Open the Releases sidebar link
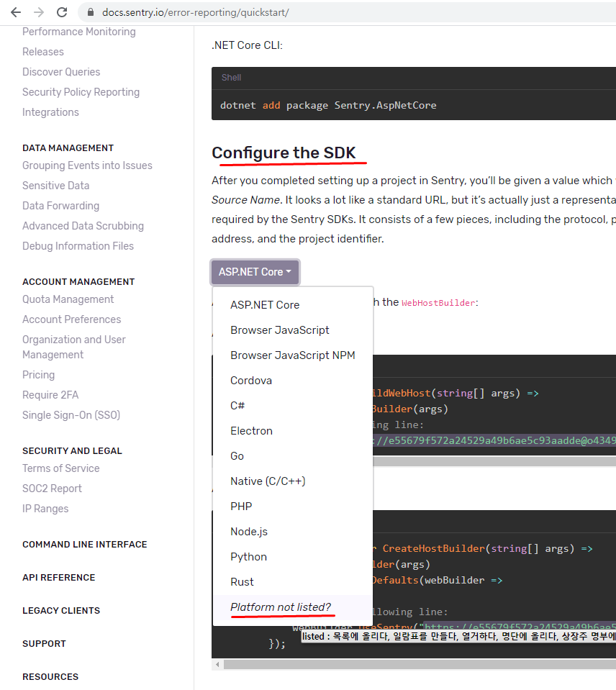Viewport: 616px width, 690px height. coord(43,52)
